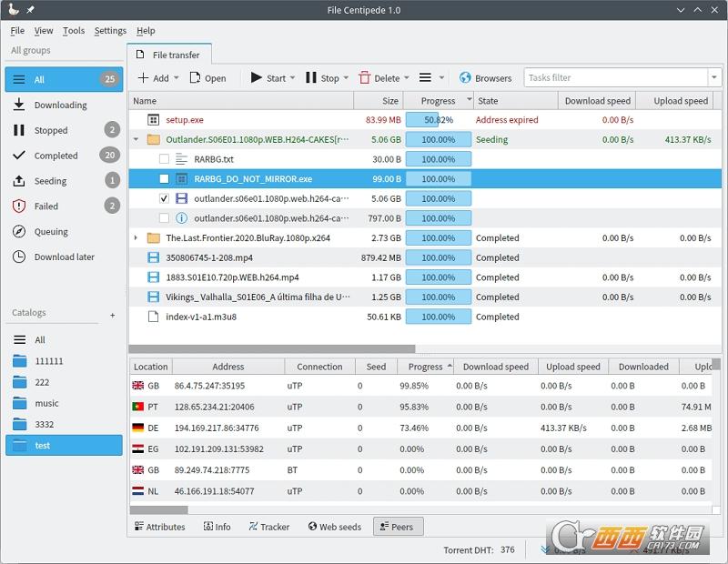Click the Delete trash can icon

pos(365,77)
